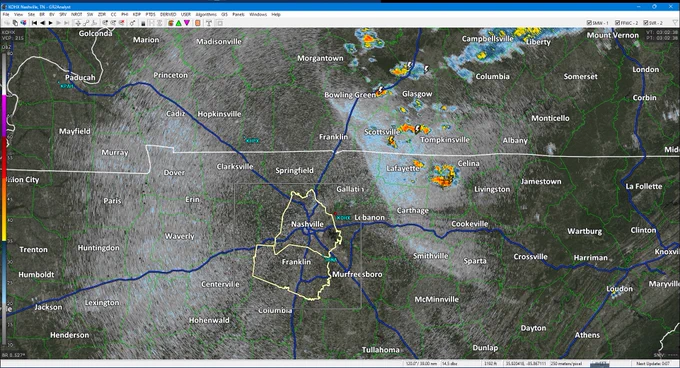Open the PTDS menu
The width and height of the screenshot is (680, 368).
coord(150,14)
